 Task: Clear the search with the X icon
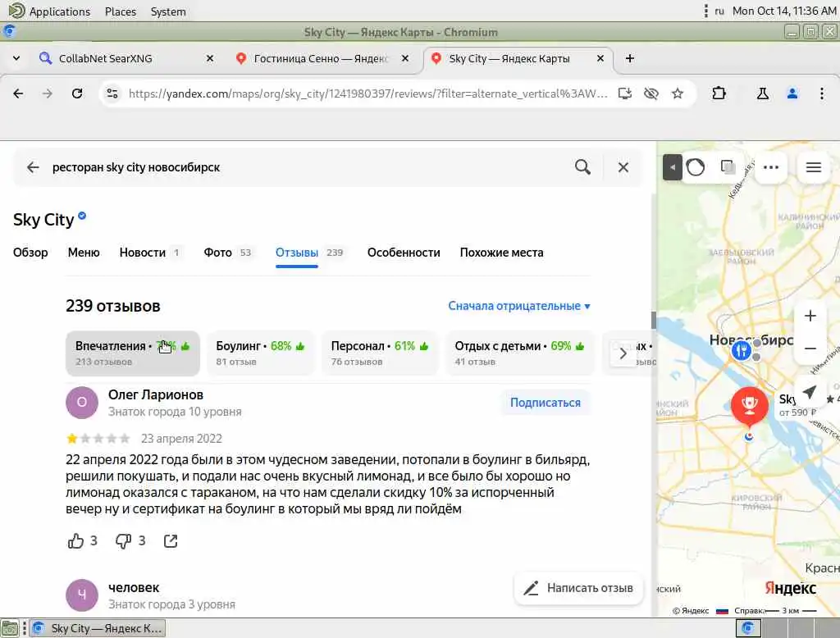623,167
